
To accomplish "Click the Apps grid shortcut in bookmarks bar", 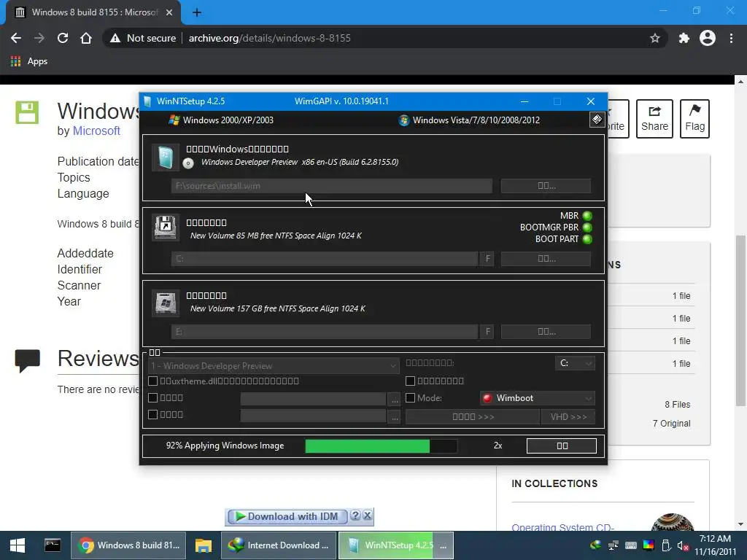I will [29, 61].
